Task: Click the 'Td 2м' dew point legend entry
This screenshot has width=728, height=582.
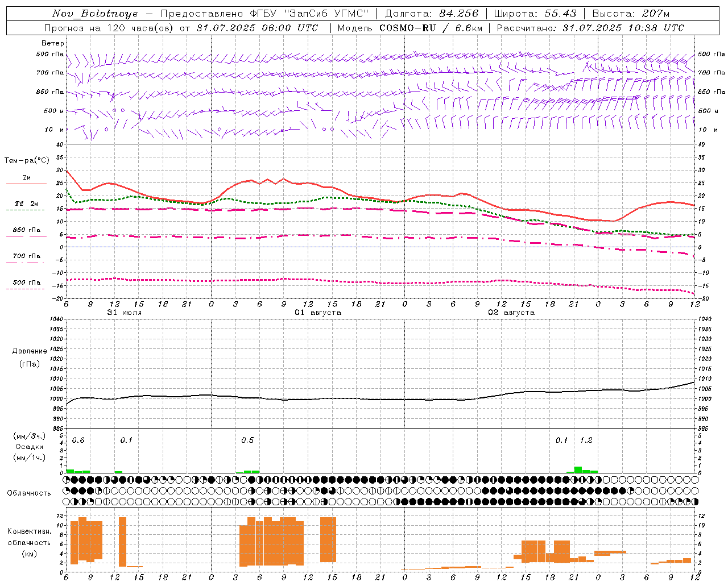Action: [26, 203]
